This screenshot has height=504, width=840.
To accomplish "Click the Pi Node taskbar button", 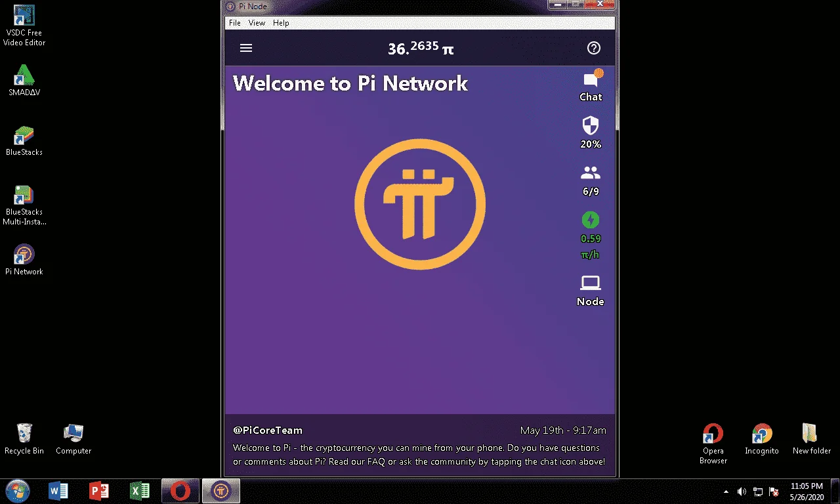I will tap(221, 491).
